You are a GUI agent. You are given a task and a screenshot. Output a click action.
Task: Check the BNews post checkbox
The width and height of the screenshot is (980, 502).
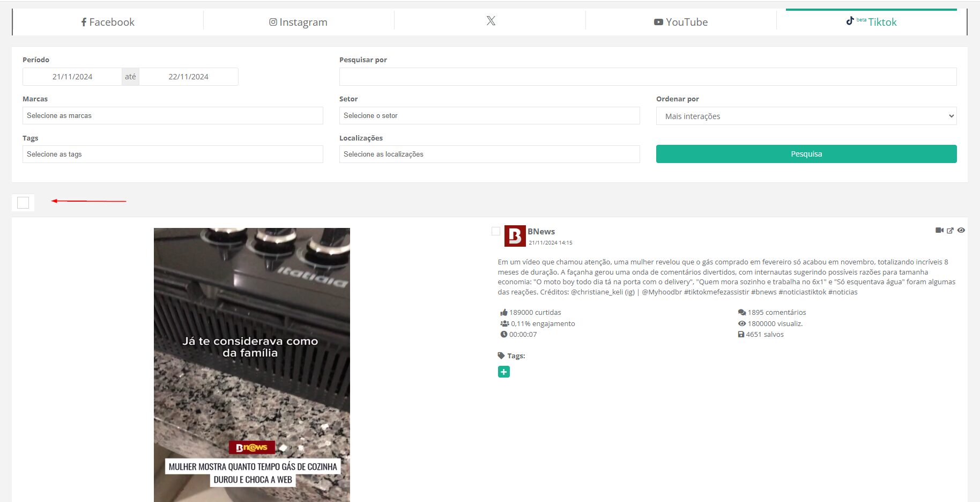496,231
